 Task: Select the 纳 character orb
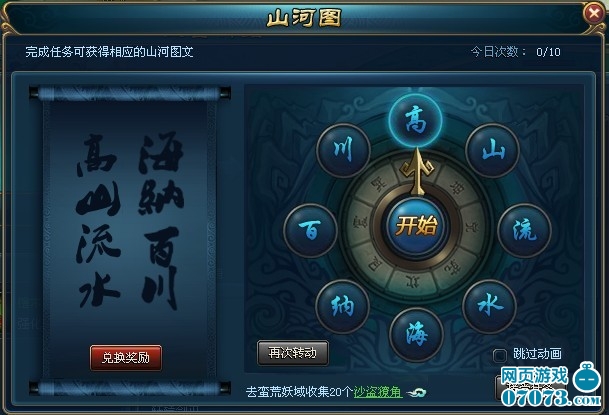click(342, 306)
